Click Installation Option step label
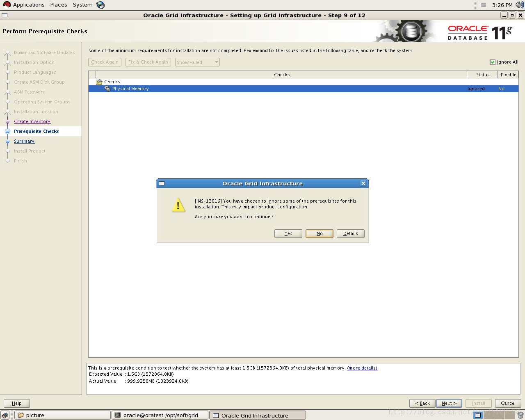This screenshot has height=420, width=525. coord(34,62)
